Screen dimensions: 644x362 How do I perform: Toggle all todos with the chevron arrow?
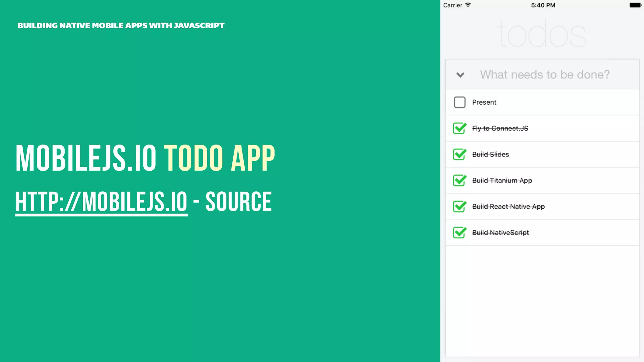pyautogui.click(x=460, y=75)
